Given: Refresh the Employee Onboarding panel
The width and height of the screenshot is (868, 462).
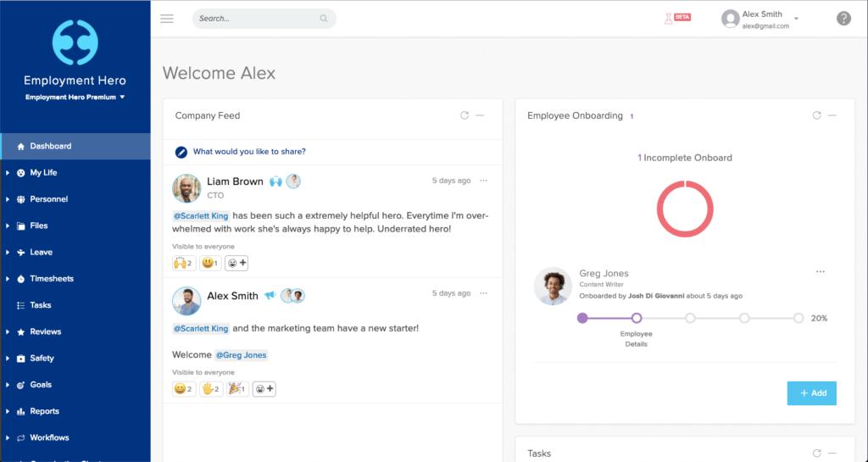Looking at the screenshot, I should tap(816, 115).
